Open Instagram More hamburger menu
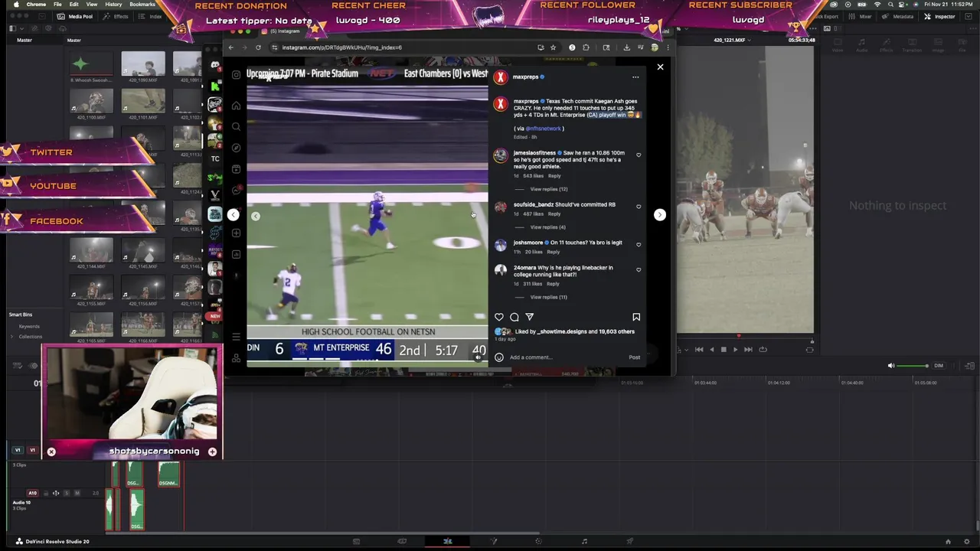Screen dimensions: 980x551 click(236, 337)
